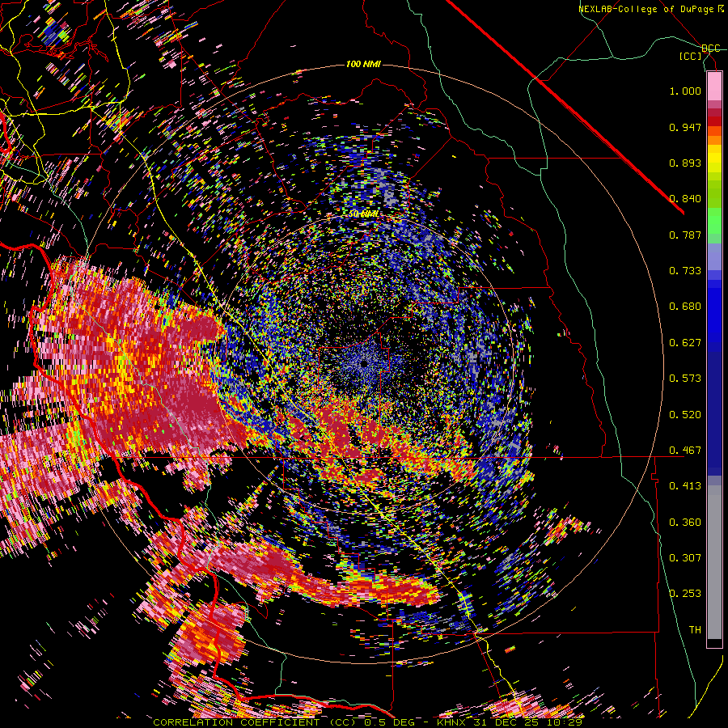Click the 31 DEC 25 date text
The width and height of the screenshot is (728, 728).
point(507,722)
